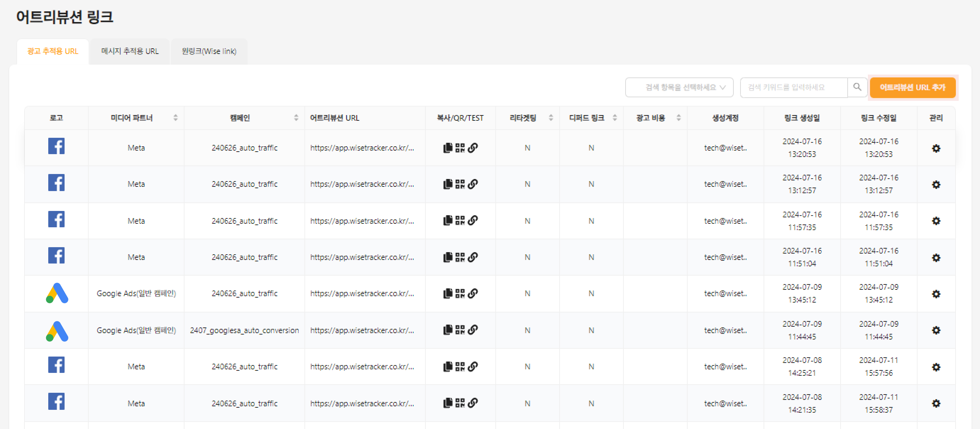The height and width of the screenshot is (429, 980).
Task: Click Facebook logo in the 13:20:53 row
Action: [56, 146]
